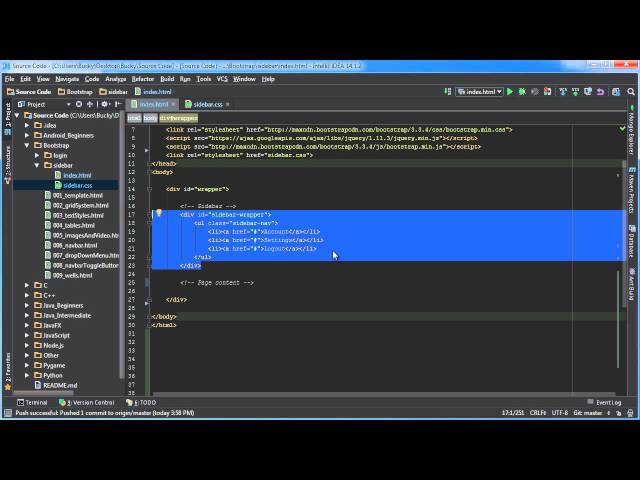Toggle code fold marker at line 14

tap(149, 189)
